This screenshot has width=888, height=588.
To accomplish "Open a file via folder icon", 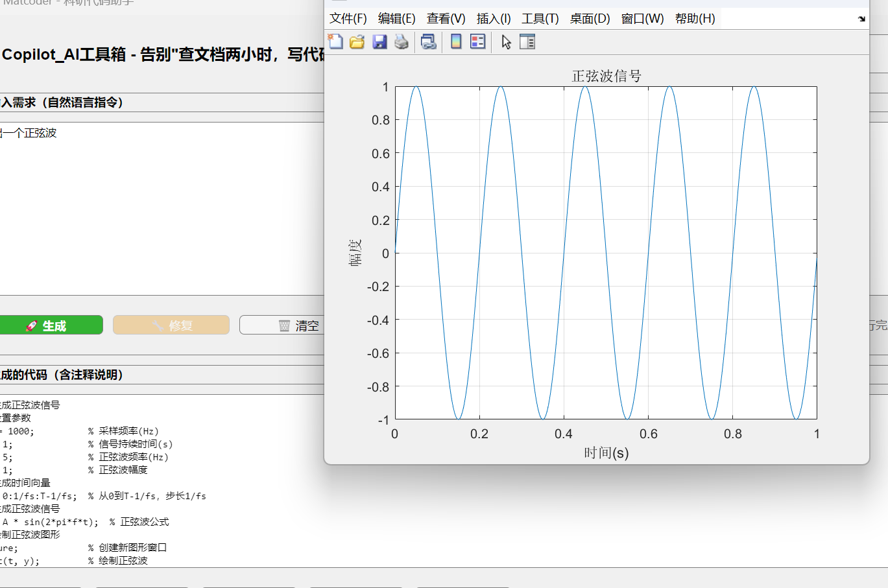I will (357, 42).
